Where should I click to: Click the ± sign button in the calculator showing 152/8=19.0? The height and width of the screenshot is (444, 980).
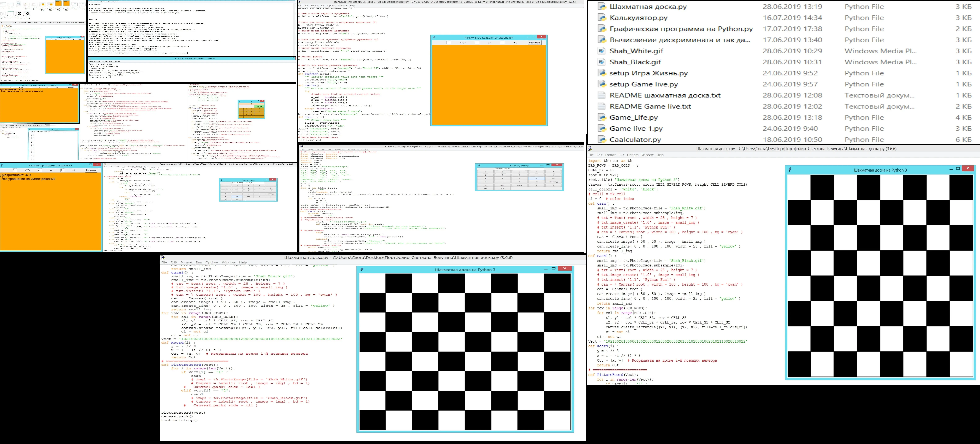tap(520, 182)
